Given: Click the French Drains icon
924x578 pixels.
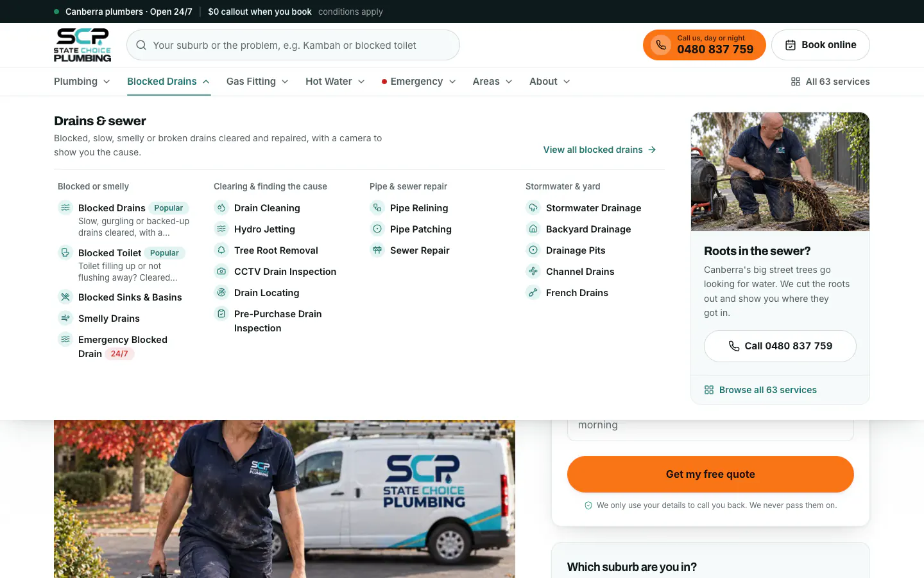Looking at the screenshot, I should pos(533,292).
